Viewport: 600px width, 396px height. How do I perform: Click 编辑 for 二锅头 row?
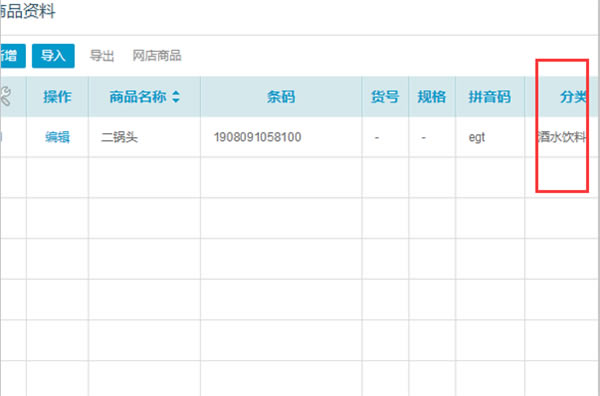point(57,137)
